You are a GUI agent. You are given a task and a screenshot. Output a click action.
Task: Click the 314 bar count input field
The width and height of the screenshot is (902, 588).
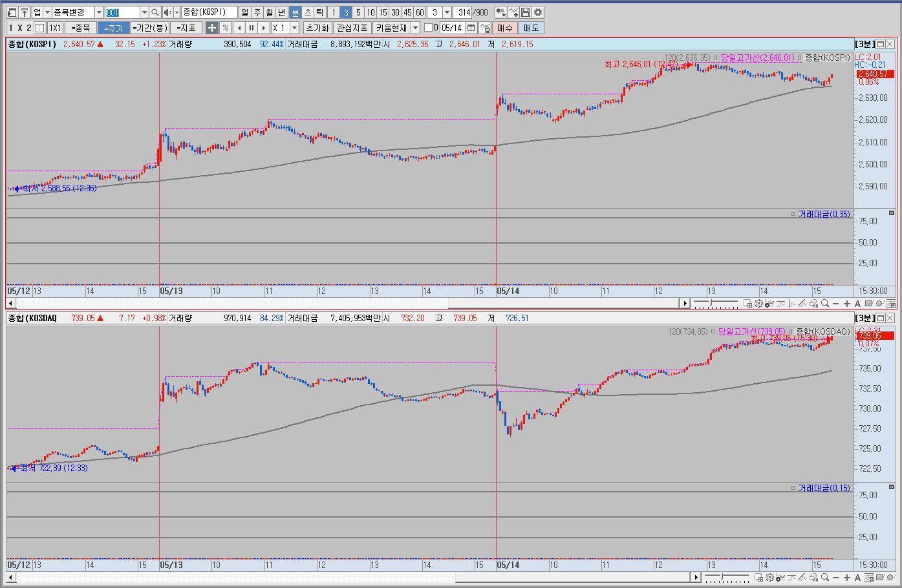pyautogui.click(x=463, y=12)
